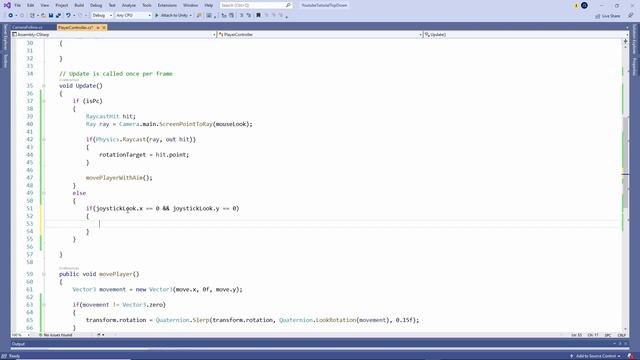640x360 pixels.
Task: Open the PlayerController class dropdown
Action: [x=320, y=35]
